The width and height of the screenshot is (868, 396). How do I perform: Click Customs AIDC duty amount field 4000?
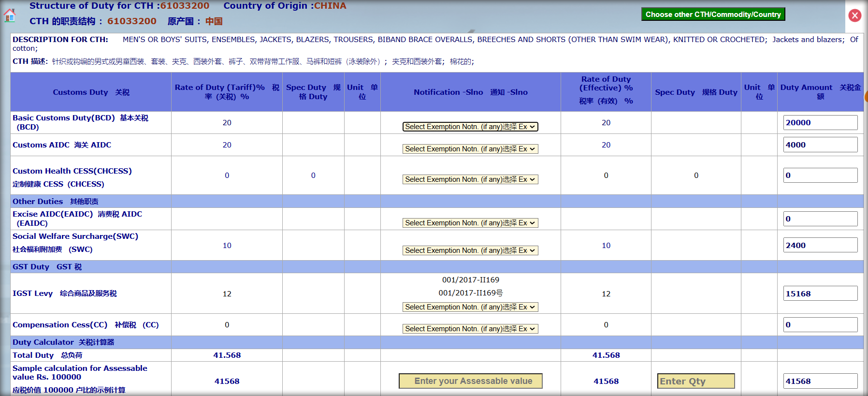coord(820,145)
